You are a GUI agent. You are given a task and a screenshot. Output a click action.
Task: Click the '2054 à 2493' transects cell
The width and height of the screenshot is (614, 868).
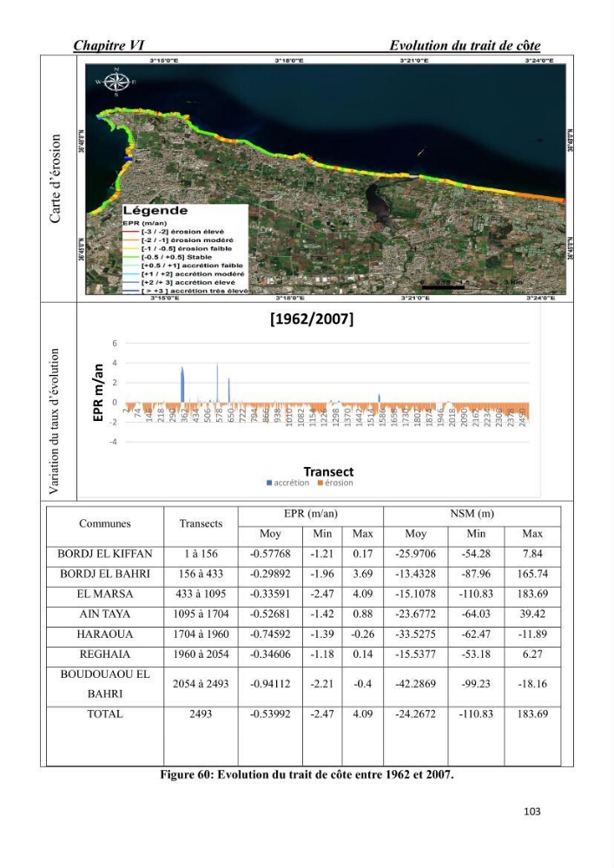201,684
